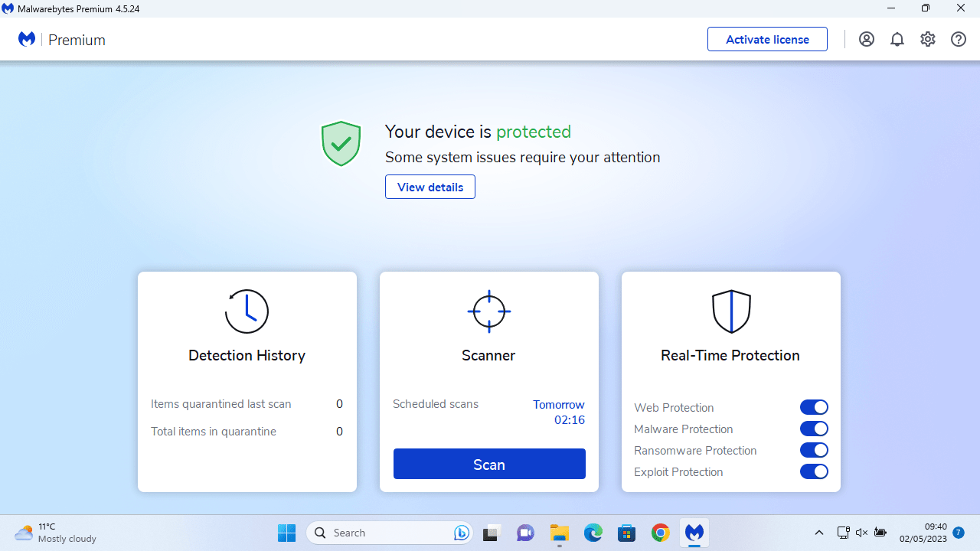Open Task View on the taskbar

tap(492, 533)
